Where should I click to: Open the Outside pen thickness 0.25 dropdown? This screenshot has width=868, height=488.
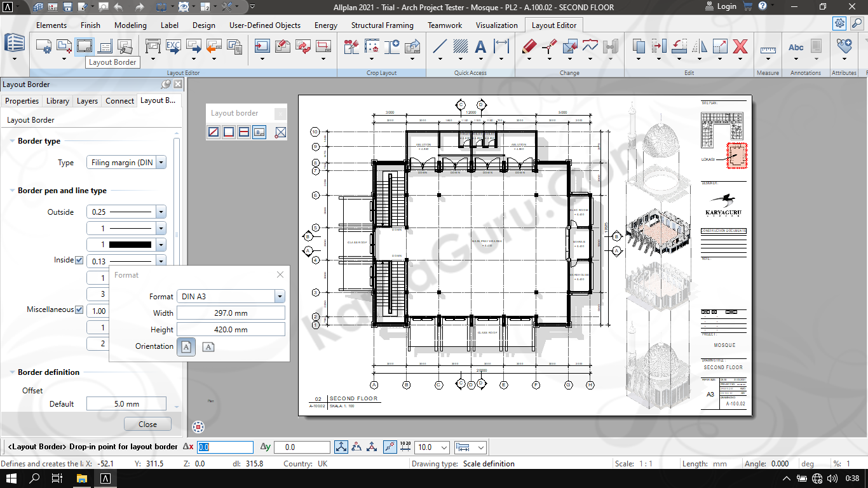click(x=161, y=212)
